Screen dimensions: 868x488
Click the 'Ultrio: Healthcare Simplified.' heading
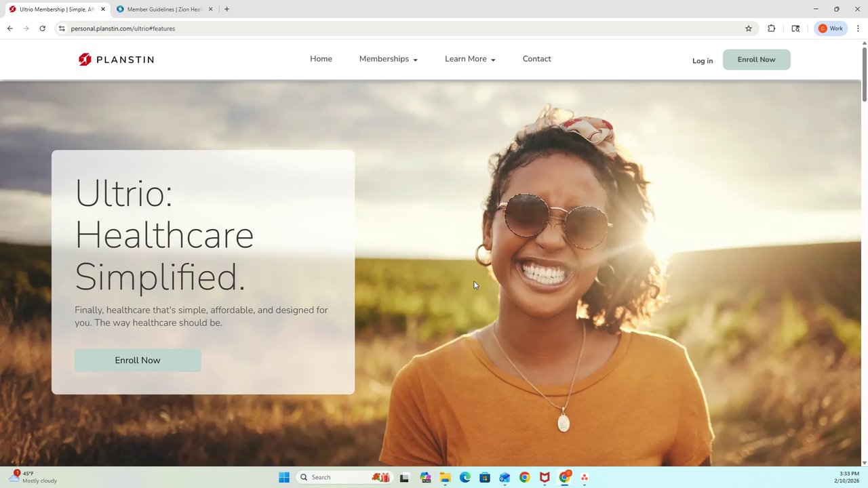tap(164, 235)
